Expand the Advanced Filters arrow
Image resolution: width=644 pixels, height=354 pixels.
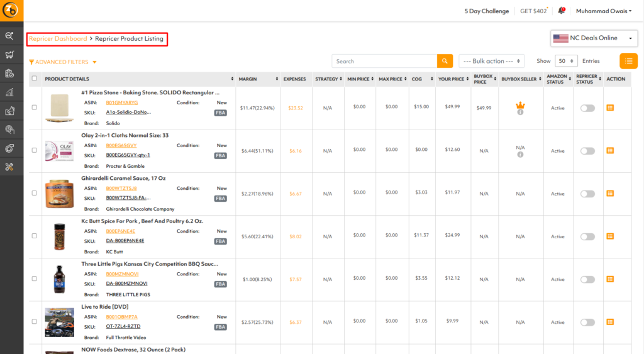click(x=94, y=62)
